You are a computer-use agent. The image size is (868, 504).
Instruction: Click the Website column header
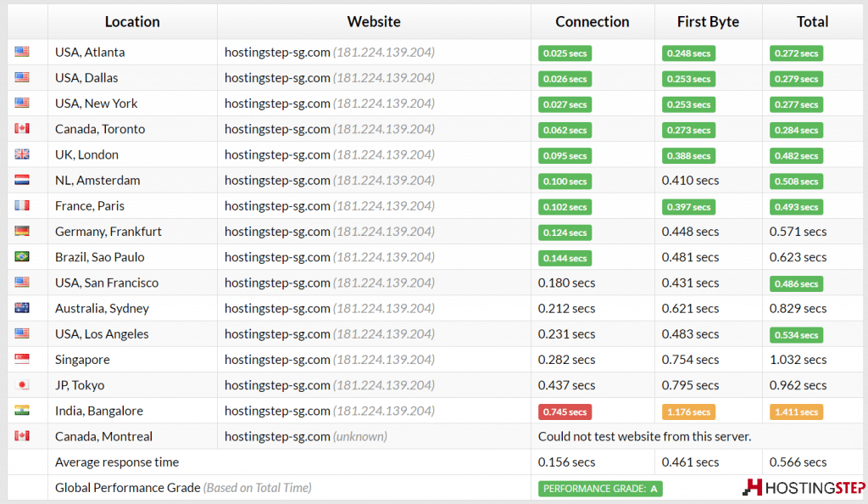pyautogui.click(x=374, y=21)
